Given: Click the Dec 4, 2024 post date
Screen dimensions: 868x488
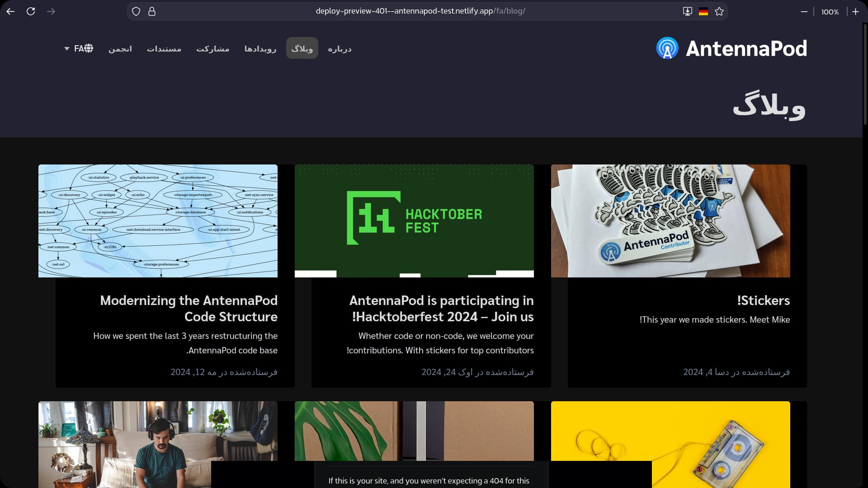Looking at the screenshot, I should click(x=736, y=372).
